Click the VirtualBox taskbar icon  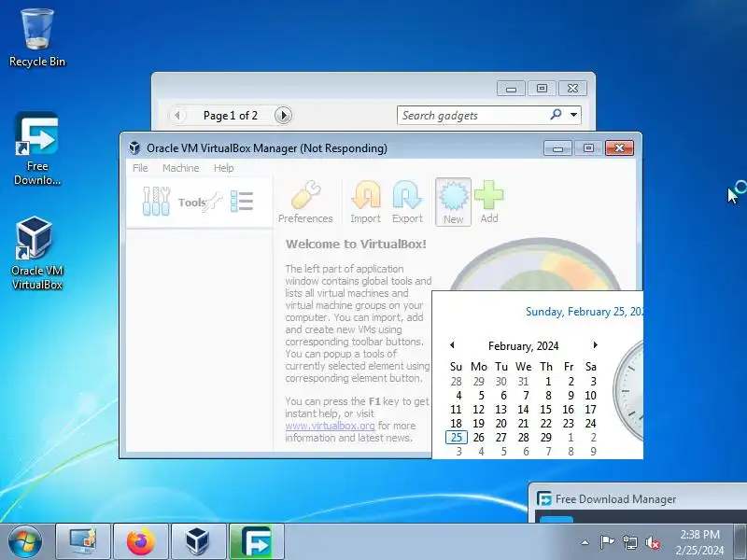coord(198,541)
